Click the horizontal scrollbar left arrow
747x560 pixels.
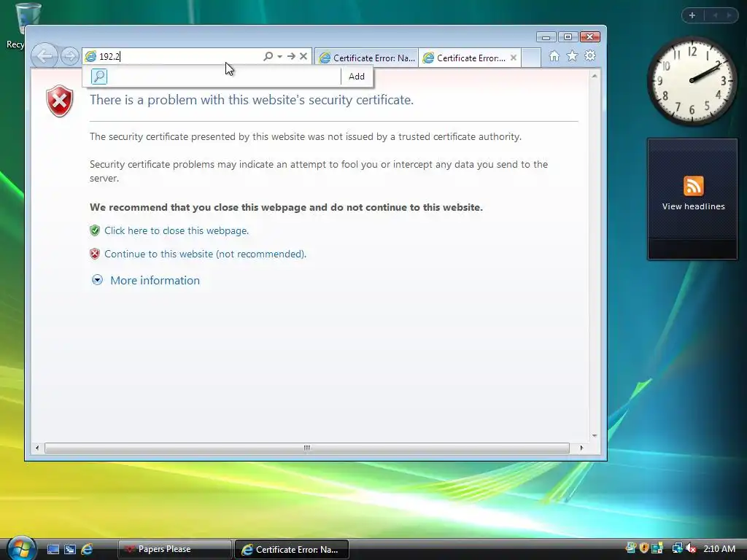(37, 448)
